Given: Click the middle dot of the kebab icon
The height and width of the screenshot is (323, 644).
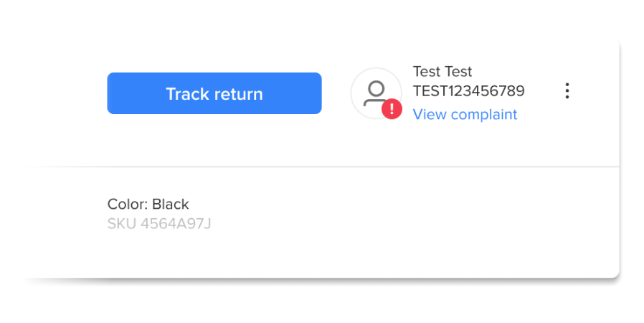Looking at the screenshot, I should pyautogui.click(x=567, y=91).
